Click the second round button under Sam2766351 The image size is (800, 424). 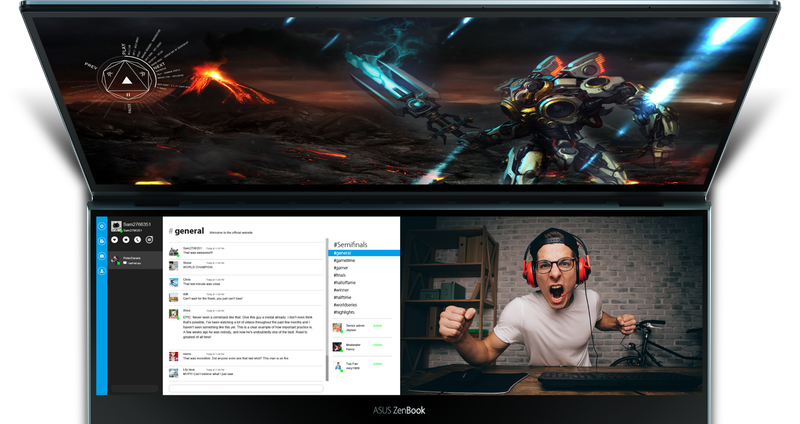pyautogui.click(x=126, y=240)
